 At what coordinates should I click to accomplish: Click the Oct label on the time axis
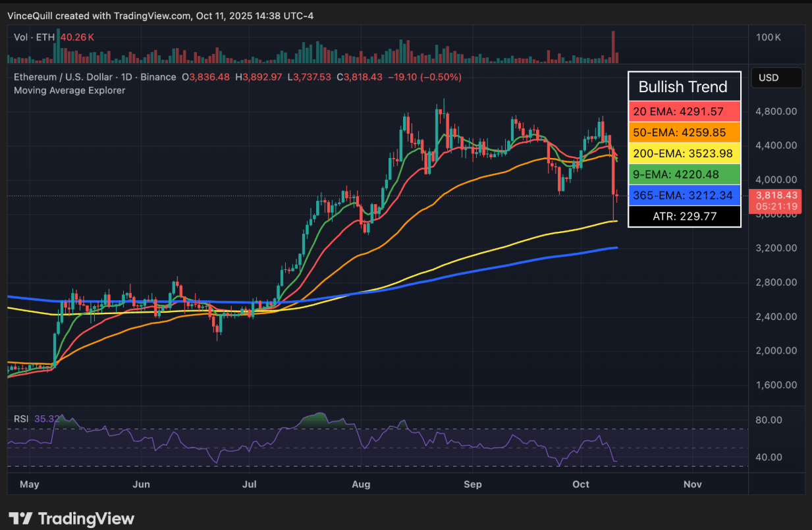coord(580,484)
